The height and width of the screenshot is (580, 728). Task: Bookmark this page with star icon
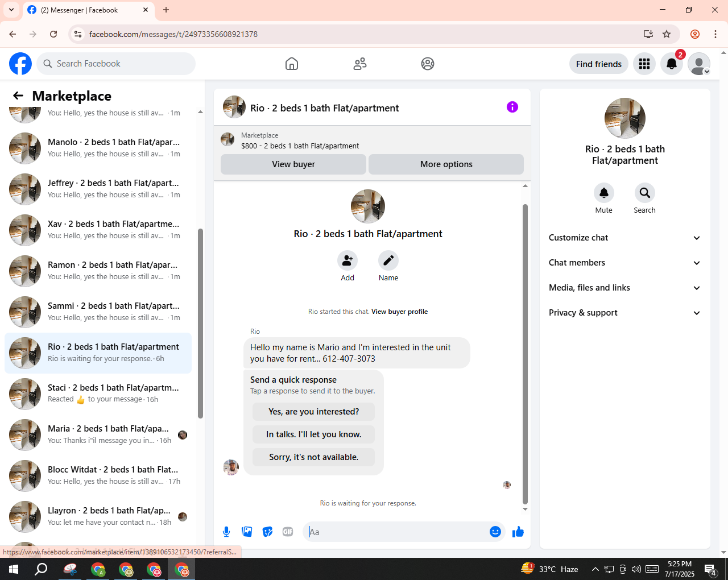[x=667, y=34]
